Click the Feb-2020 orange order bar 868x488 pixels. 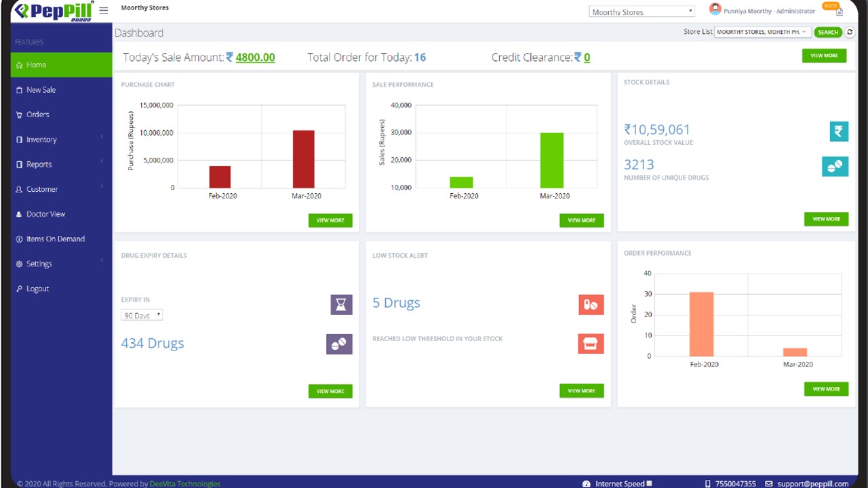click(x=701, y=324)
